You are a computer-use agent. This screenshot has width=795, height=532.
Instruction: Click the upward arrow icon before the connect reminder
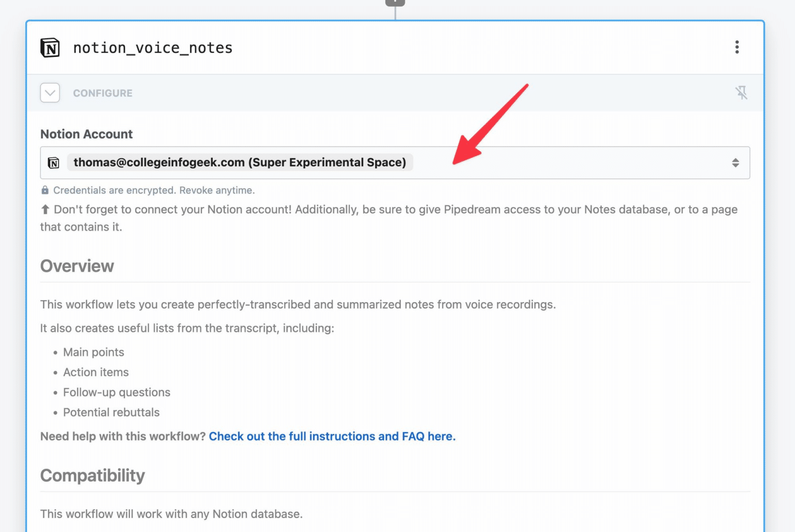(x=45, y=209)
